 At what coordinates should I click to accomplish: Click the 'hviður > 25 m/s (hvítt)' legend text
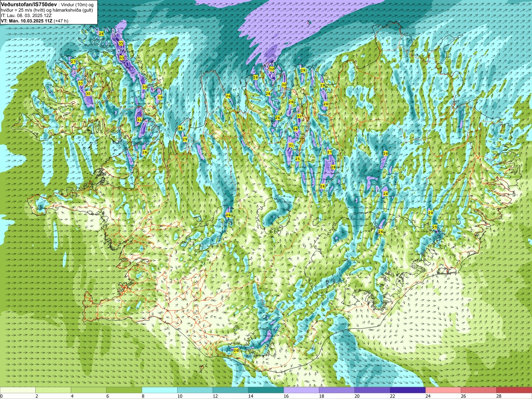23,10
